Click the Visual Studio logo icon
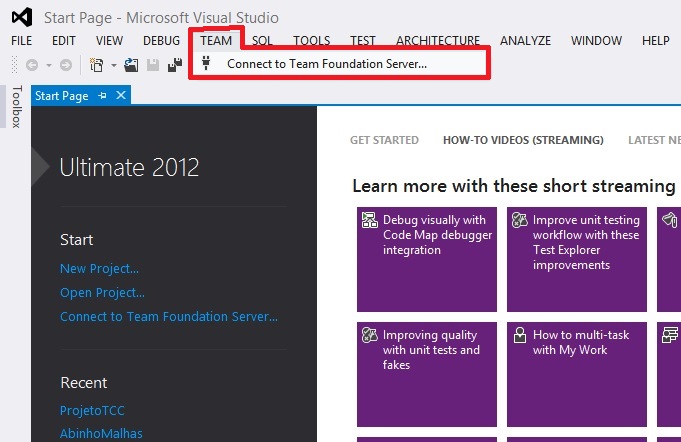The height and width of the screenshot is (442, 681). pos(22,17)
